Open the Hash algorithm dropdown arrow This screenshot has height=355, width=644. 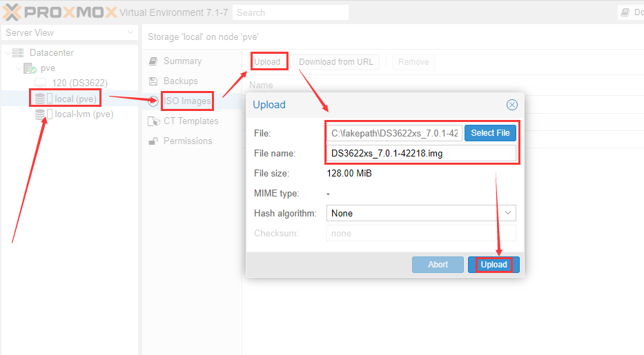click(x=508, y=213)
